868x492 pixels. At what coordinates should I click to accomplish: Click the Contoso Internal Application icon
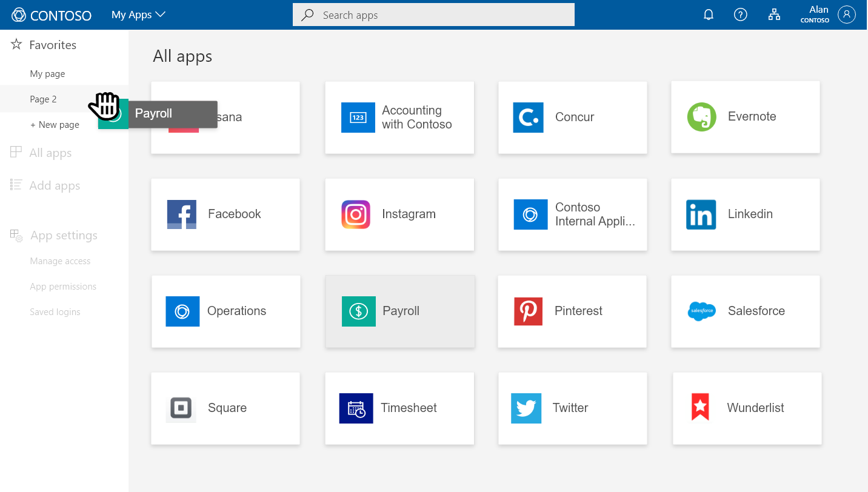[530, 214]
